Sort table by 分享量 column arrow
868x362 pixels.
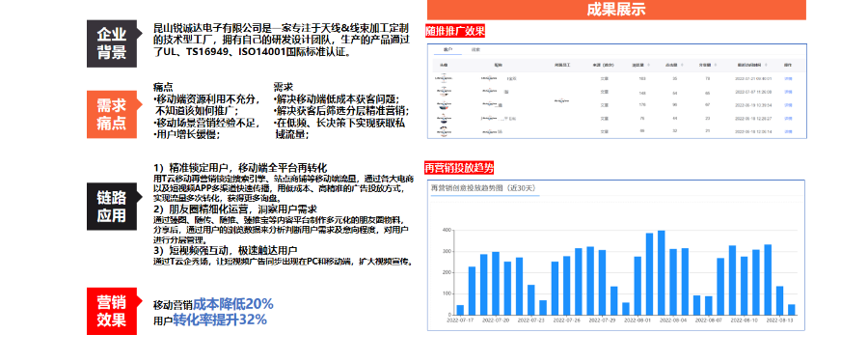[x=716, y=65]
